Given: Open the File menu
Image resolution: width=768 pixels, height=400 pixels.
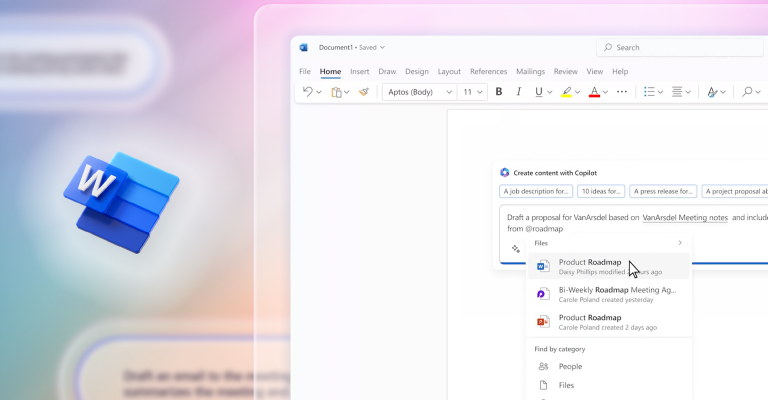Looking at the screenshot, I should coord(305,71).
